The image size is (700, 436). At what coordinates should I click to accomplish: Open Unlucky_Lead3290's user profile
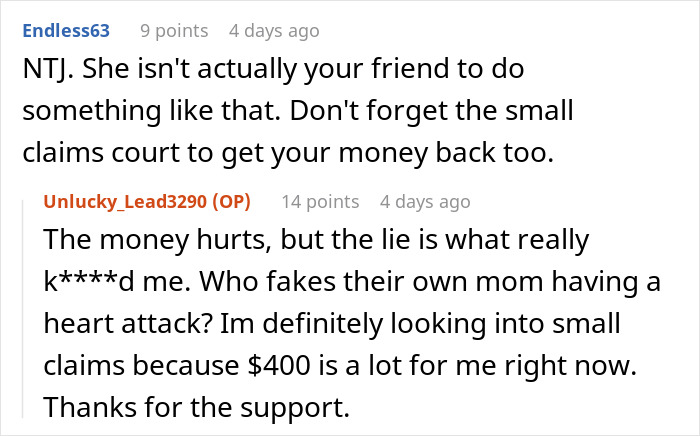pos(122,202)
